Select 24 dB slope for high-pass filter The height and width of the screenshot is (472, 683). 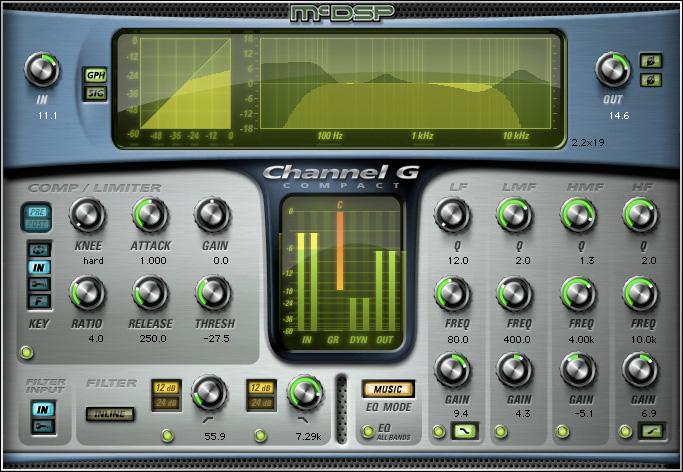[166, 402]
